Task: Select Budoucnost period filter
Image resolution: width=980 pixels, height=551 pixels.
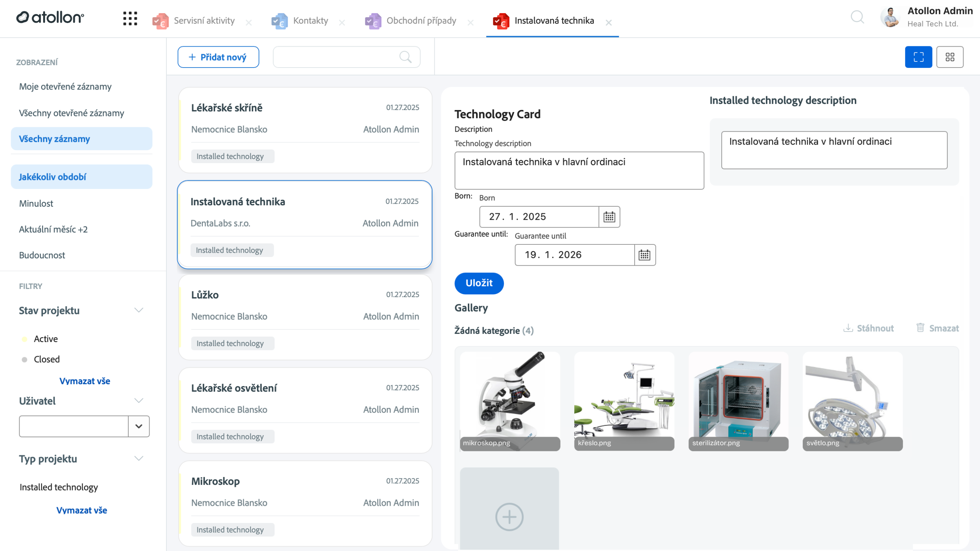Action: (42, 255)
